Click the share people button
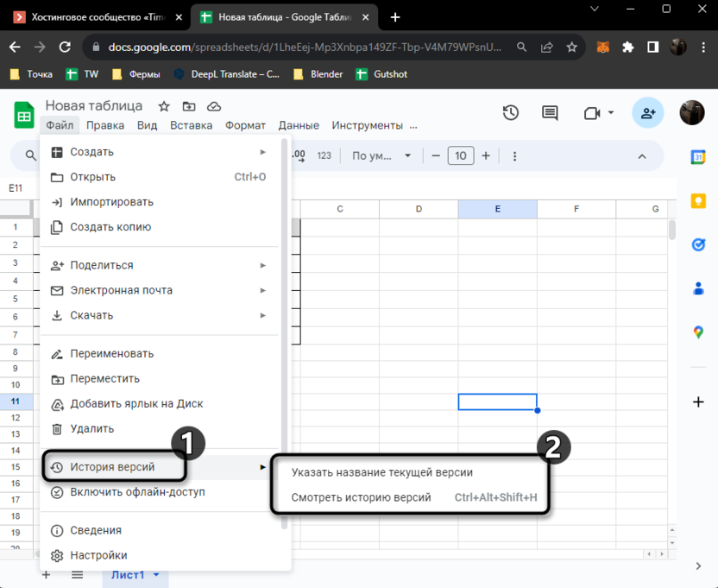 click(647, 112)
